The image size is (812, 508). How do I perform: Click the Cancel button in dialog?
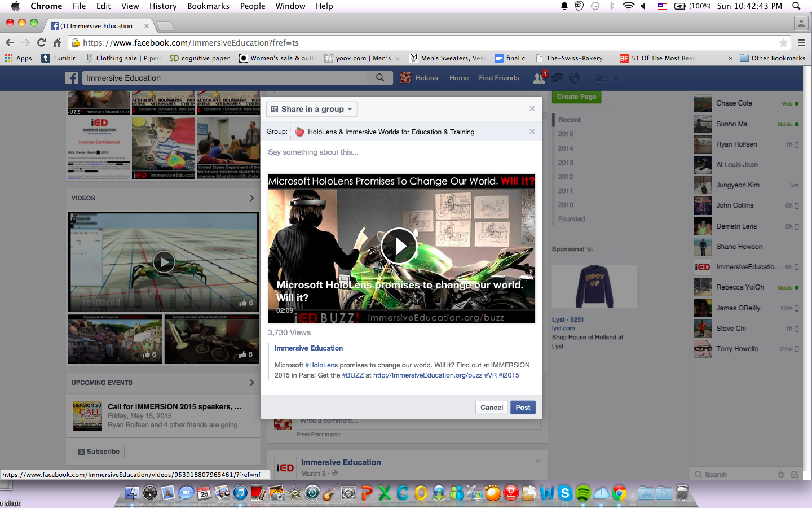492,408
